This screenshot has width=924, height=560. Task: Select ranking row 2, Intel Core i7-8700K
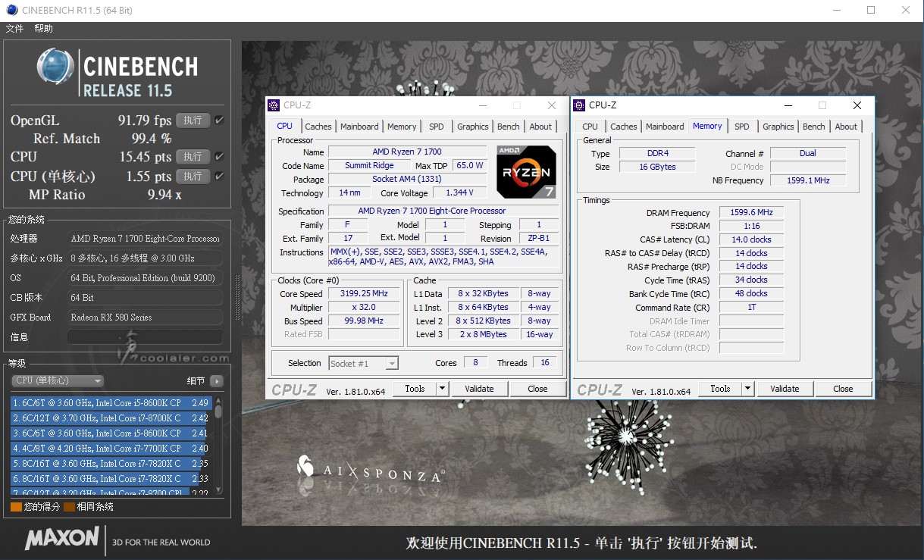click(111, 418)
